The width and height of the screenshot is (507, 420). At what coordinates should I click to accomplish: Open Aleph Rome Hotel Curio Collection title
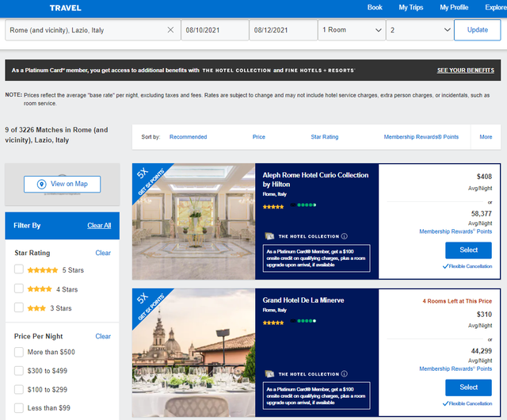point(315,180)
